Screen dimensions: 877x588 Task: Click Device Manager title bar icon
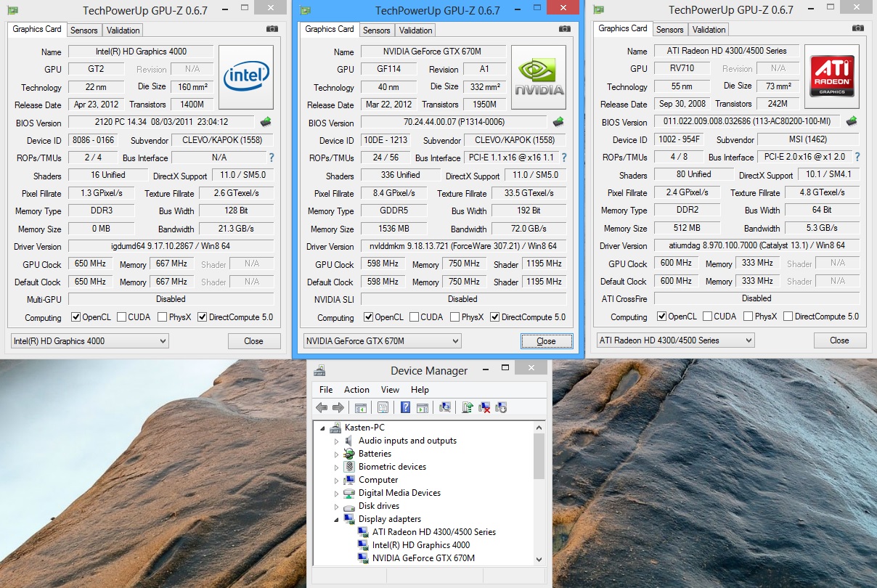pyautogui.click(x=319, y=371)
